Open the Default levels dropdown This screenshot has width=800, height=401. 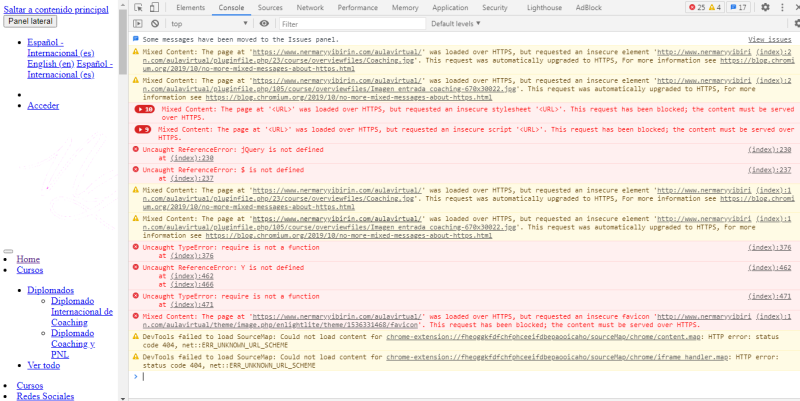pyautogui.click(x=456, y=23)
